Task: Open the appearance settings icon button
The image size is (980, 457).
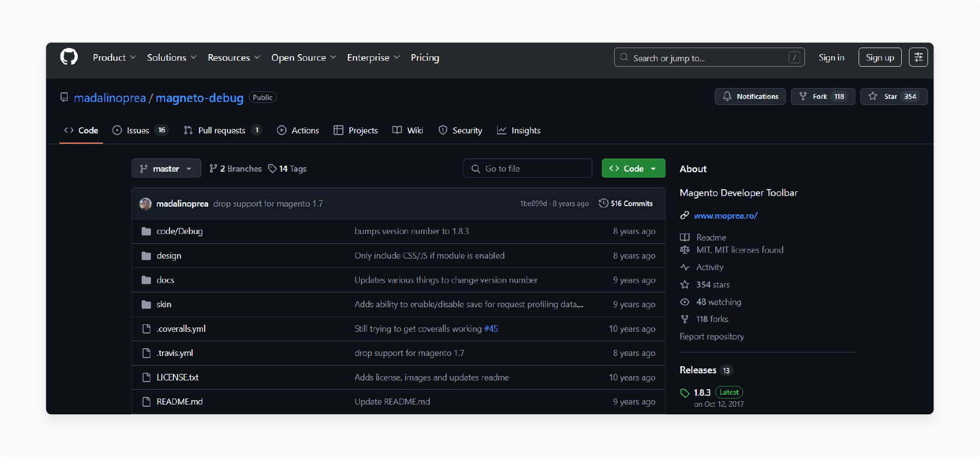Action: [x=918, y=57]
